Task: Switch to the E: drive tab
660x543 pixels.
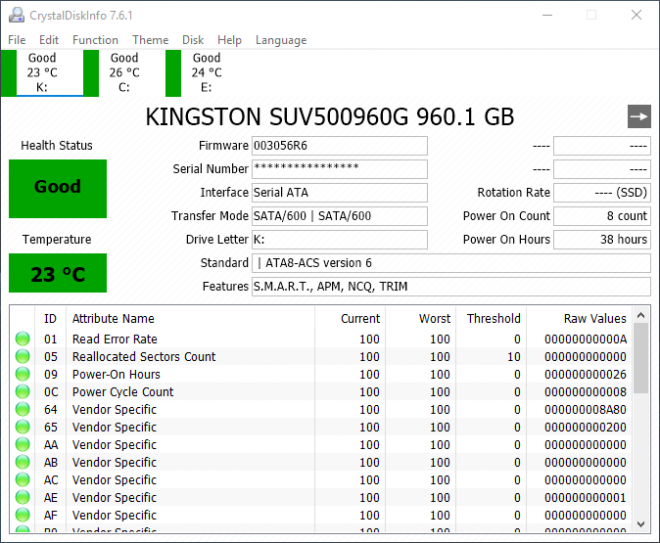Action: pyautogui.click(x=206, y=73)
